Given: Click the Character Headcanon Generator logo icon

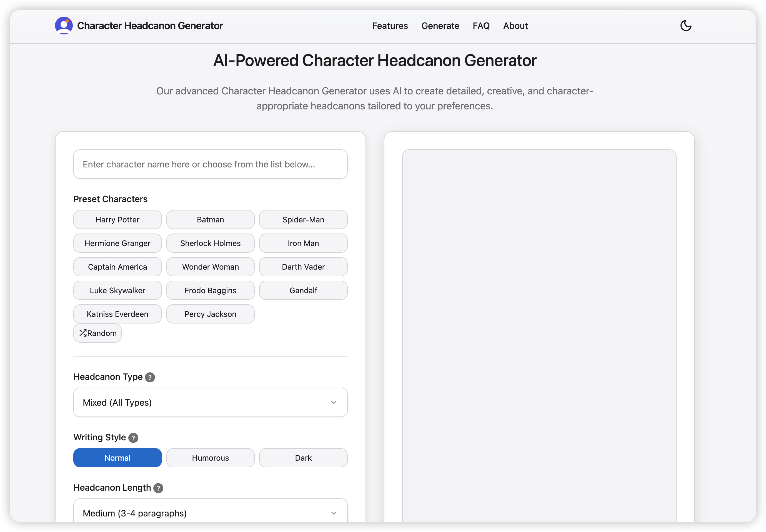Looking at the screenshot, I should pos(63,25).
